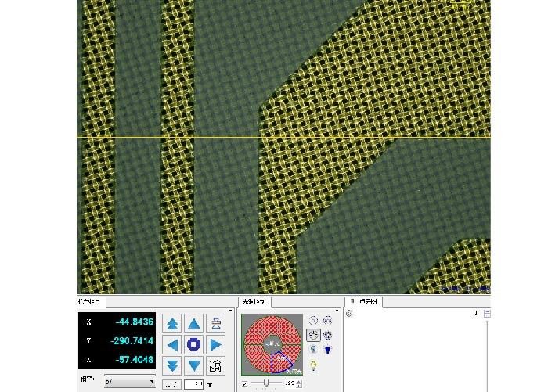Click the button at bottom-right of jog pad
548x392 pixels.
[x=215, y=365]
